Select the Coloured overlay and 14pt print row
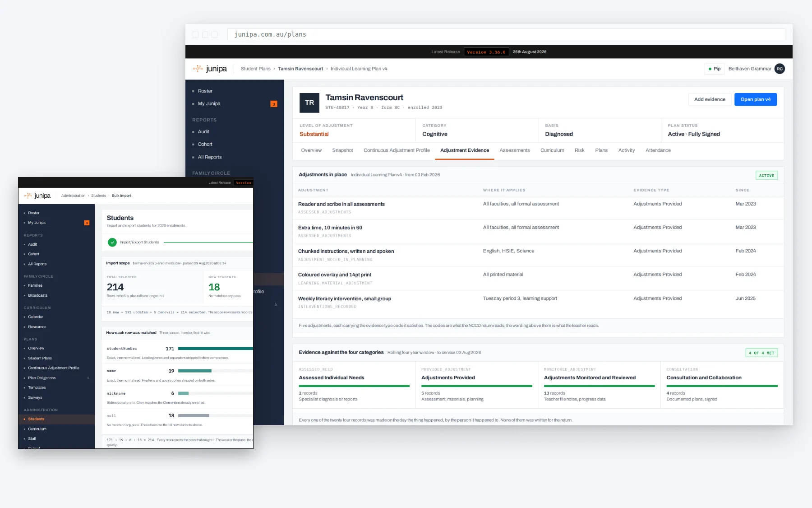 point(538,279)
